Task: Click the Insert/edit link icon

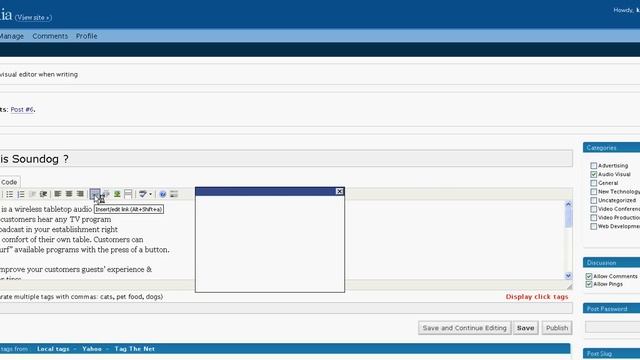Action: (95, 194)
